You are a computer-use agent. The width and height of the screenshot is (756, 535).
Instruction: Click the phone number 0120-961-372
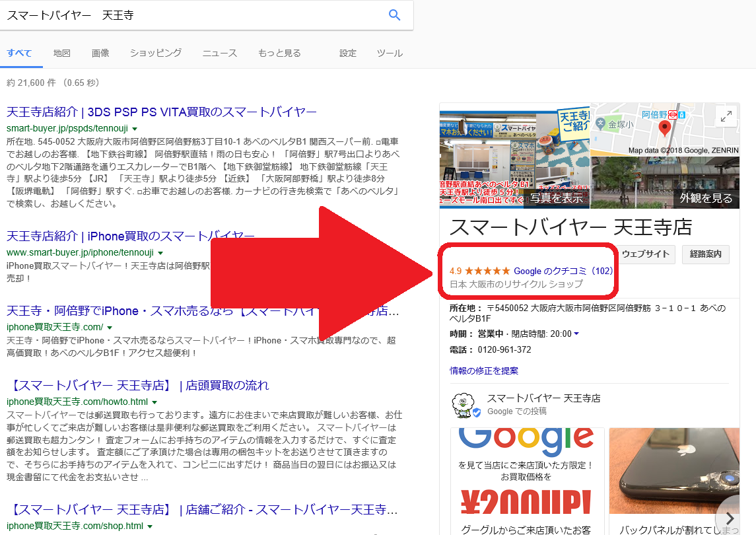(504, 350)
